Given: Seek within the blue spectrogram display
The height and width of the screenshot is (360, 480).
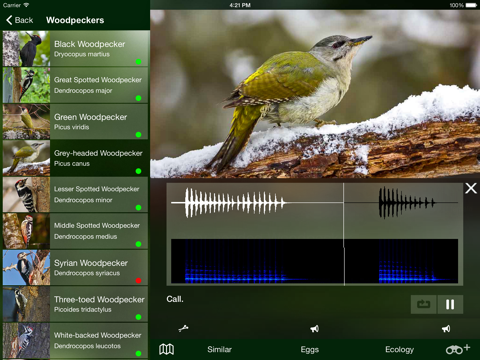Looking at the screenshot, I should click(314, 261).
